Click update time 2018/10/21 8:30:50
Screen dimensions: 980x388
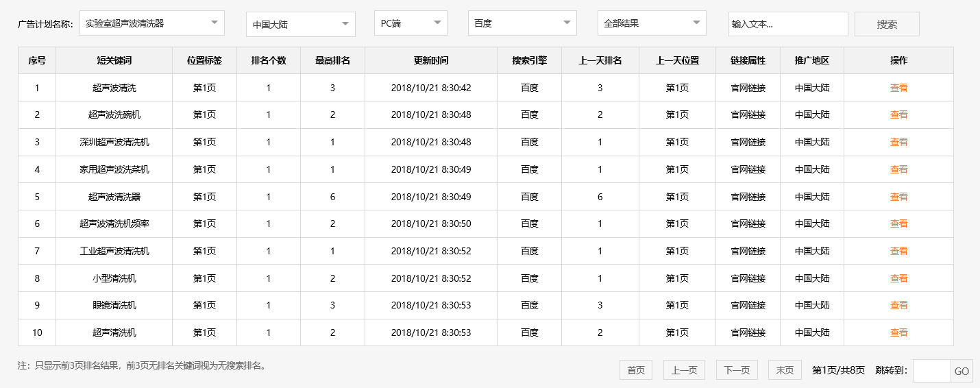[x=431, y=223]
